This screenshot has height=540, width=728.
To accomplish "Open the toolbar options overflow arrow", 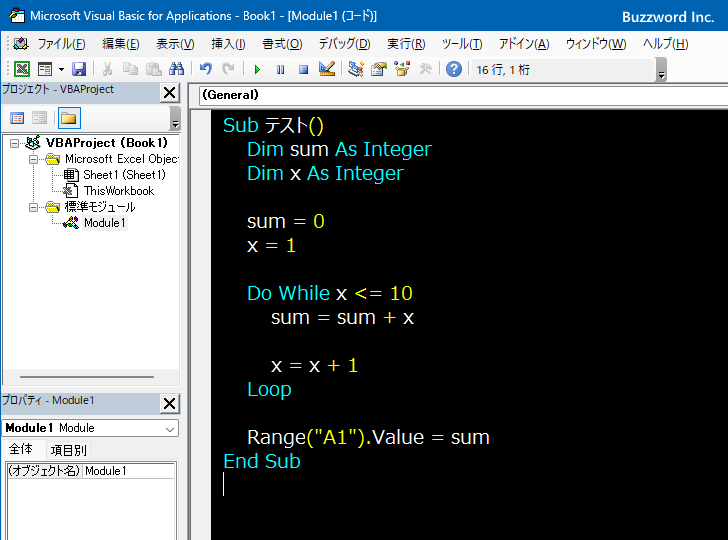I will click(x=662, y=70).
